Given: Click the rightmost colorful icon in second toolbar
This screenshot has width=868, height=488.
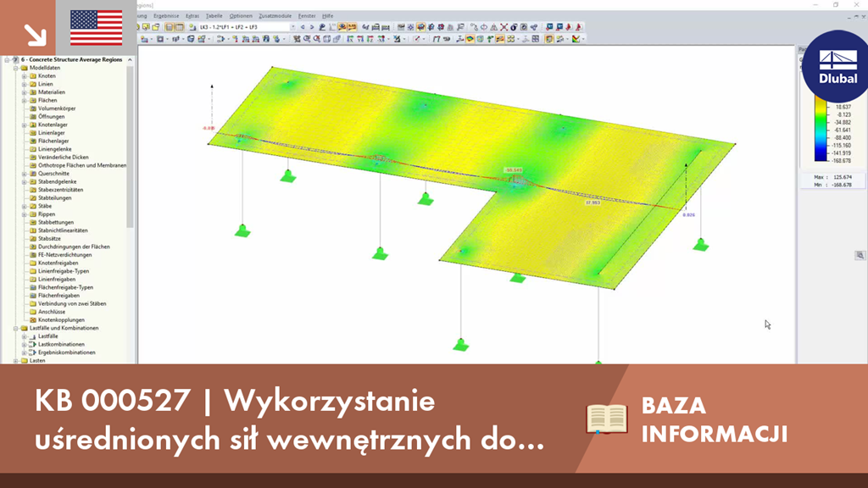Looking at the screenshot, I should pyautogui.click(x=576, y=39).
